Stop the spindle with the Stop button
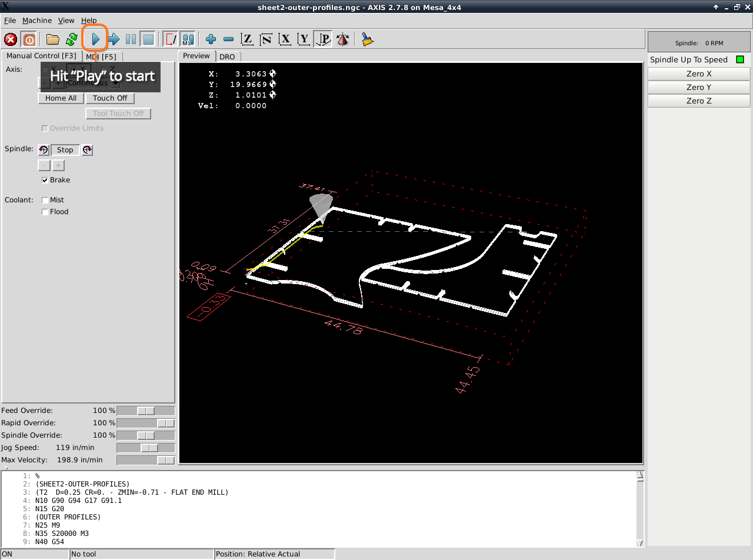This screenshot has height=560, width=753. 65,150
